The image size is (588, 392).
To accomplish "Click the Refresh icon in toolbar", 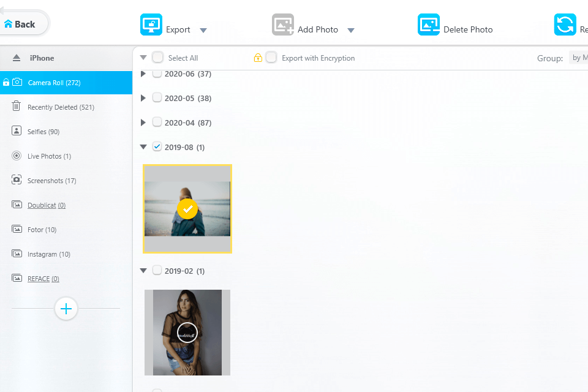I will [565, 24].
